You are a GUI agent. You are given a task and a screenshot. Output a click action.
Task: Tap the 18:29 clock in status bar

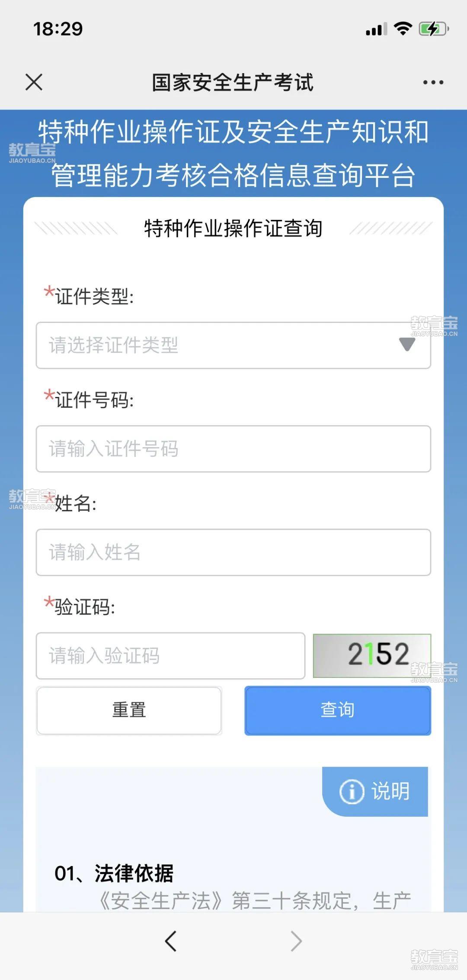point(58,29)
